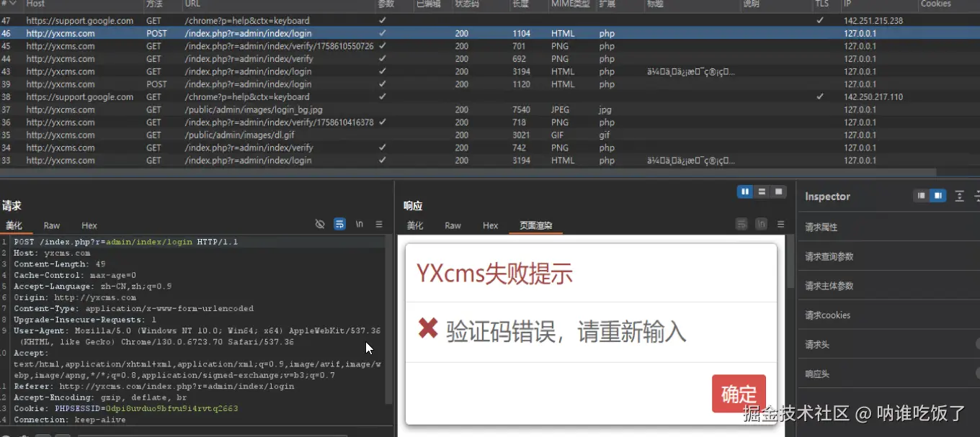Click the Inspector expand-all sections icon
The width and height of the screenshot is (980, 437).
pos(959,196)
